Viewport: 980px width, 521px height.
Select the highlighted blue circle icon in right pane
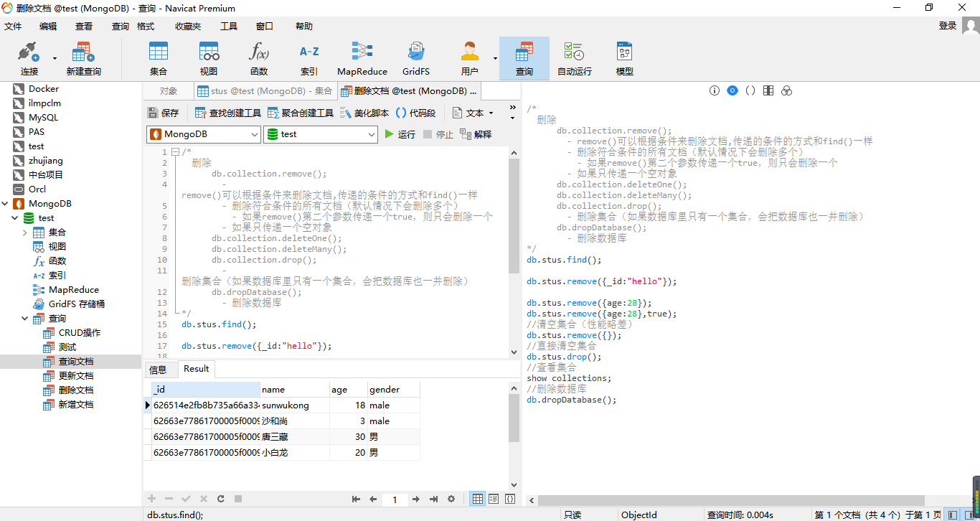coord(732,90)
